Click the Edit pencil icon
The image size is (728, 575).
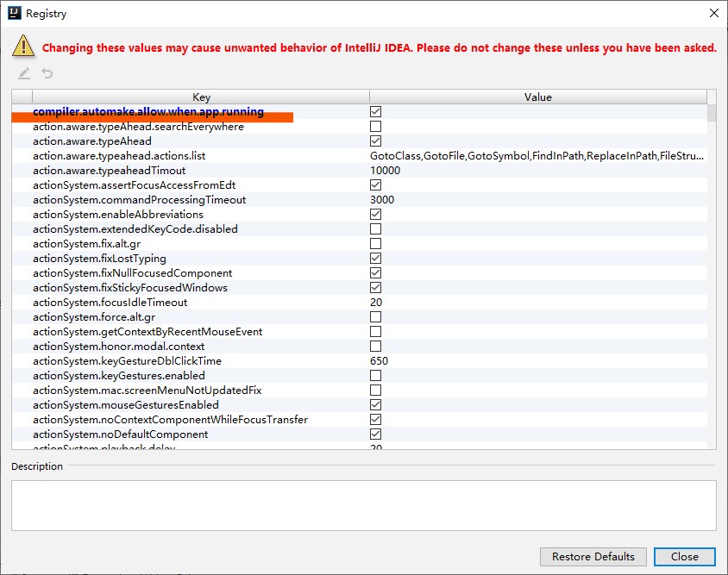[x=24, y=73]
